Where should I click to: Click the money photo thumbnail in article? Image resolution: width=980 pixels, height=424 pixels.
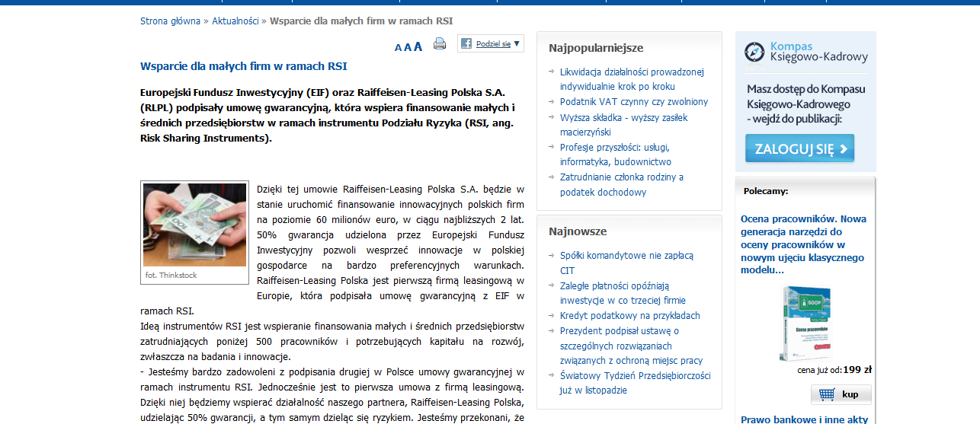[194, 225]
